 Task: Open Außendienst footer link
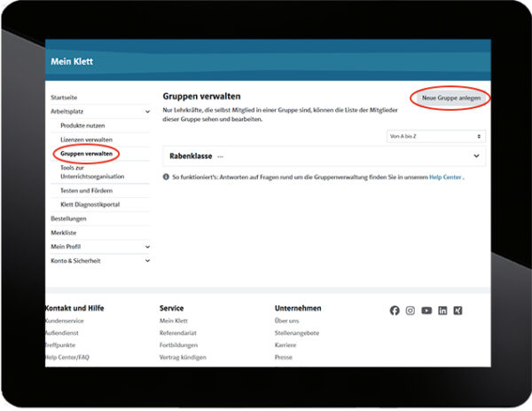61,333
